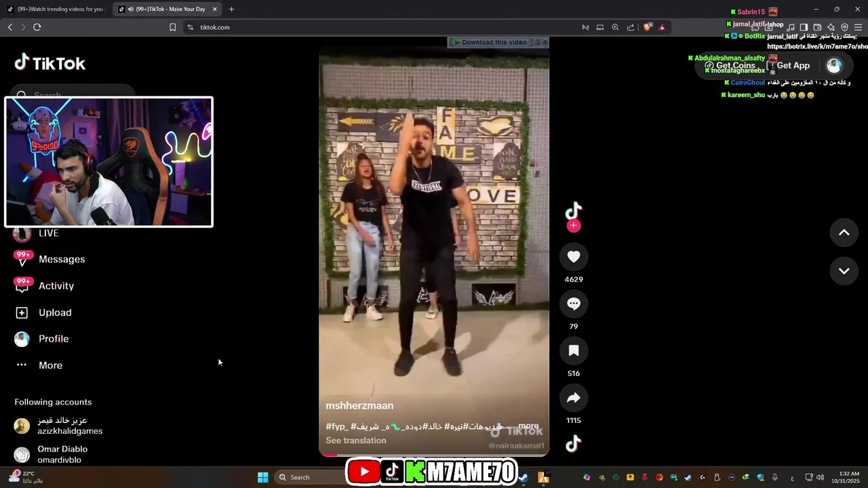Click the Windows taskbar search box
Image resolution: width=868 pixels, height=488 pixels.
(311, 477)
